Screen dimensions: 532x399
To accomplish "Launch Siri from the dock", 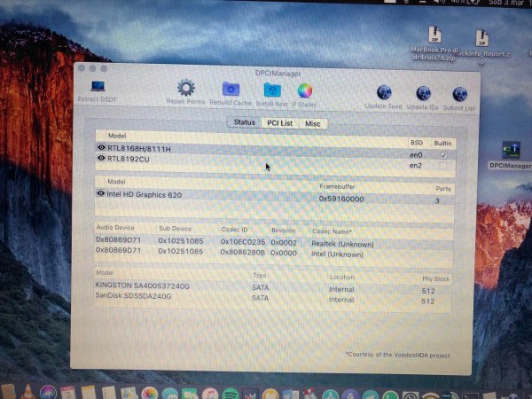I will tap(48, 393).
